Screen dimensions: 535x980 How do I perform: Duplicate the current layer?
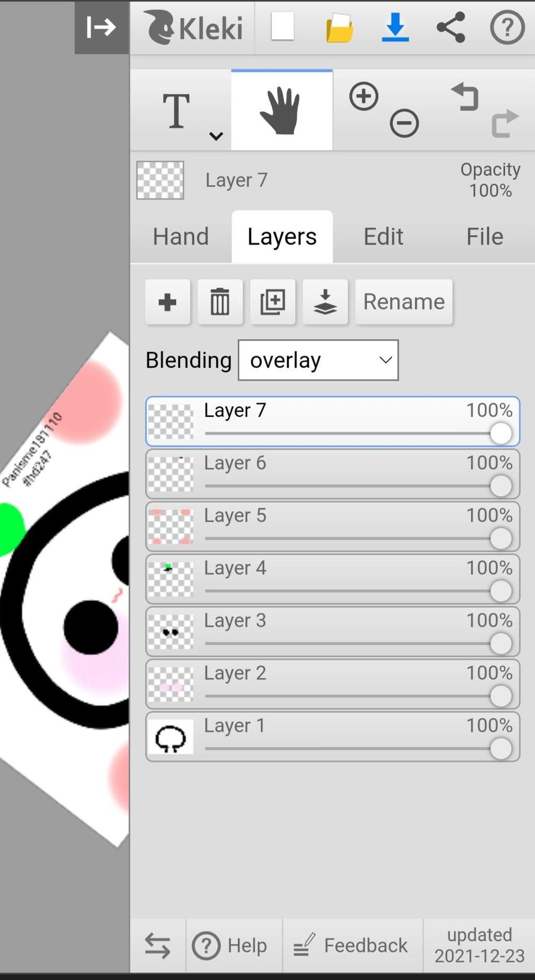(273, 302)
